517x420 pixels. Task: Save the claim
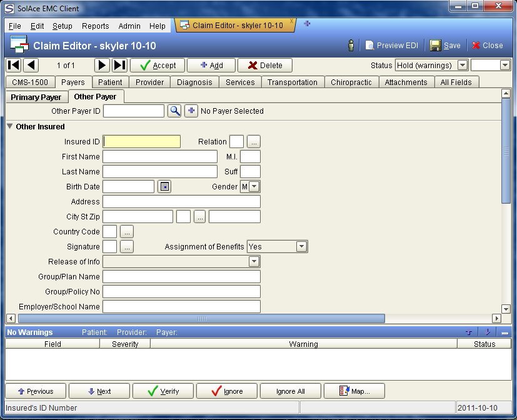tap(445, 46)
